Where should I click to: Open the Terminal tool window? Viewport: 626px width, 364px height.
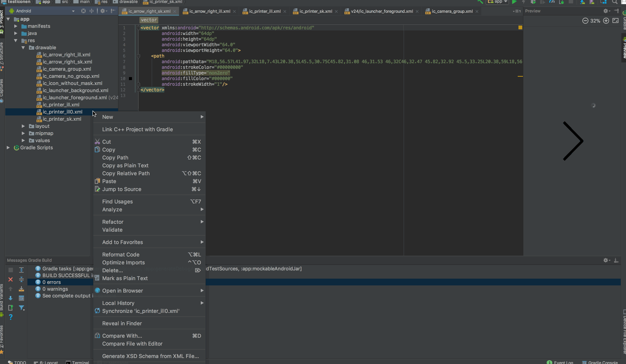(x=77, y=362)
